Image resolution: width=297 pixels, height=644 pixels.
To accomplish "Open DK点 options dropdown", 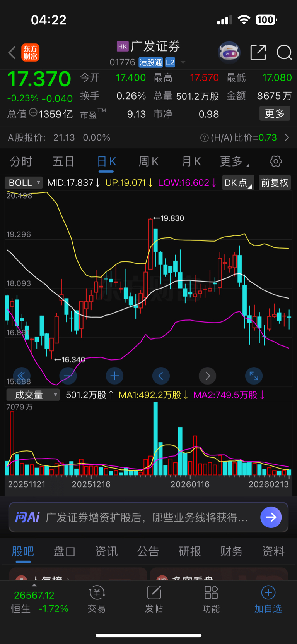I will coord(238,182).
